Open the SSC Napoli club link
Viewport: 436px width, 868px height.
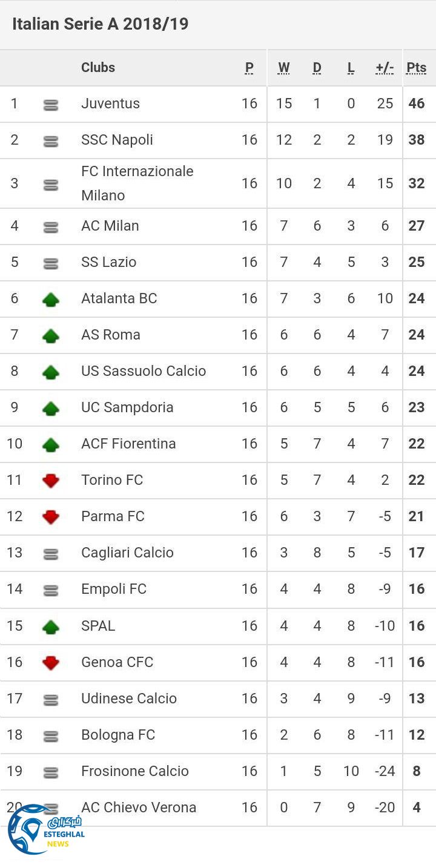(x=117, y=140)
